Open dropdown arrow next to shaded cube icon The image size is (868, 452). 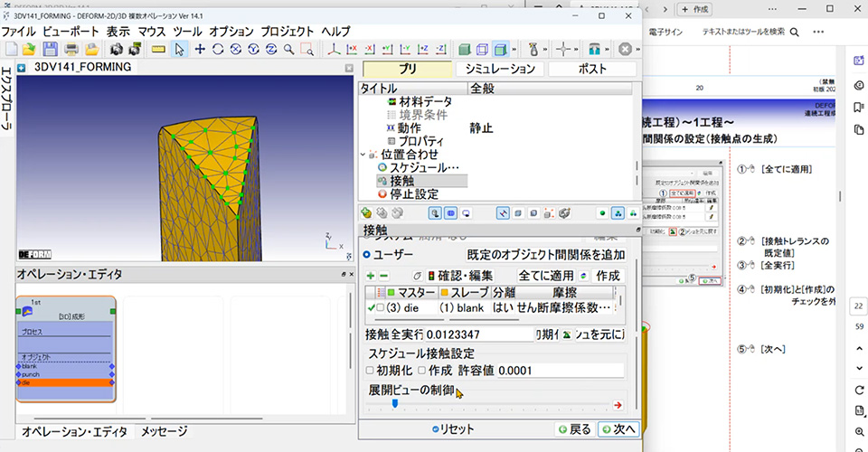[514, 49]
